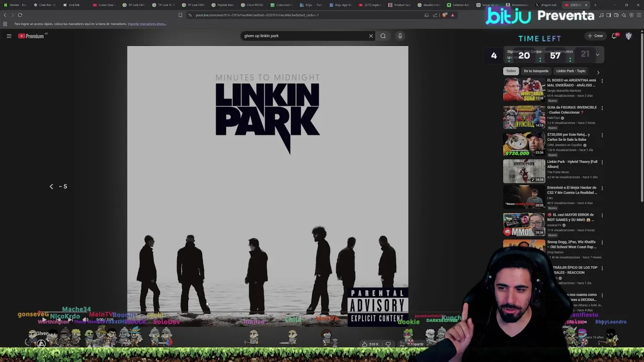Select the 'Linkin Park - Topic' chip
644x362 pixels.
571,71
